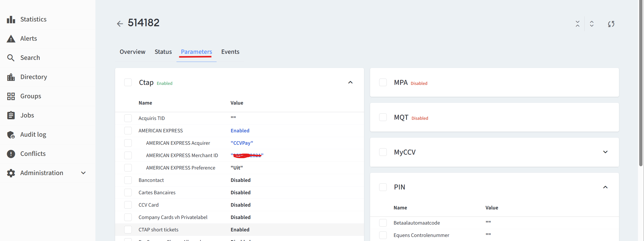The width and height of the screenshot is (644, 241).
Task: Click the Audit log shield icon
Action: click(11, 135)
